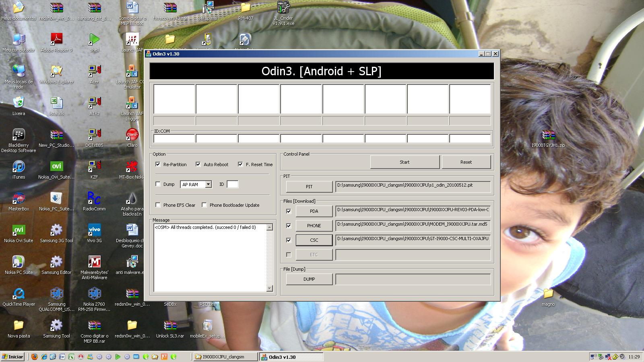Click the ID input field next to Dump
This screenshot has height=362, width=644.
click(x=232, y=184)
